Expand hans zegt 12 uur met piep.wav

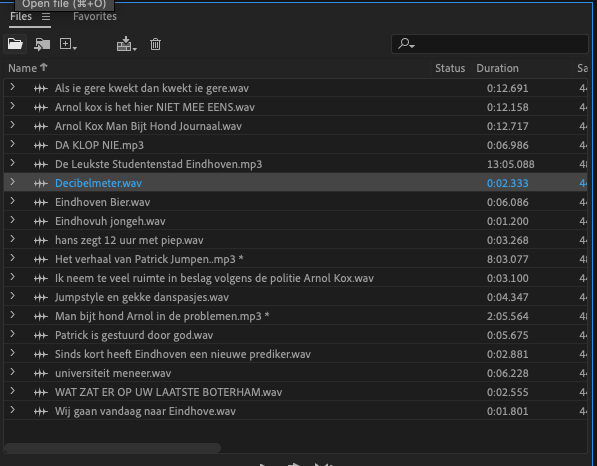[13, 239]
